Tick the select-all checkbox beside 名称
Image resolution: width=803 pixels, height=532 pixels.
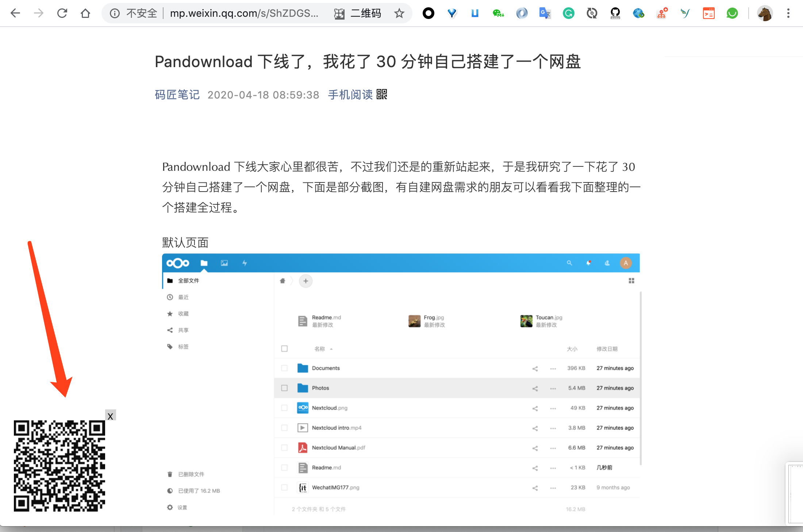[284, 349]
